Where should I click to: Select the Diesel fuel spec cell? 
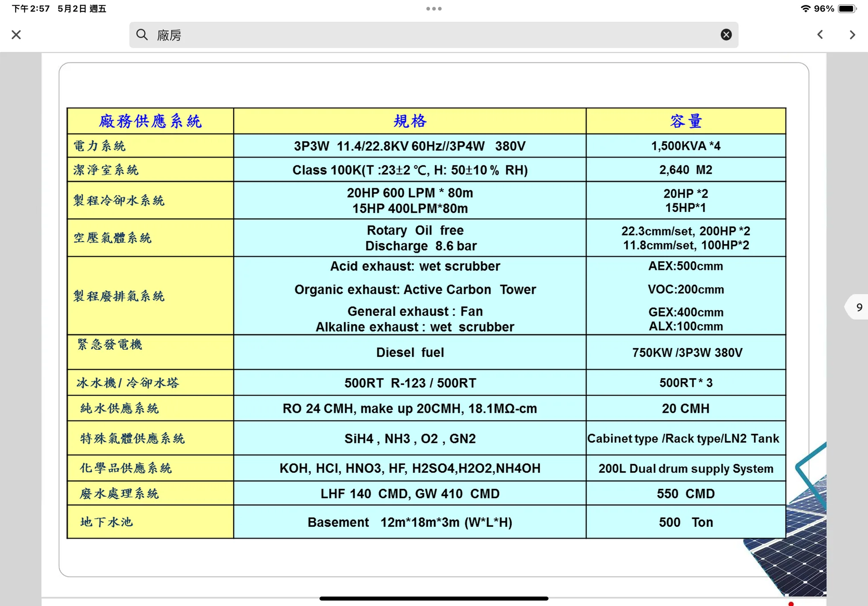410,352
